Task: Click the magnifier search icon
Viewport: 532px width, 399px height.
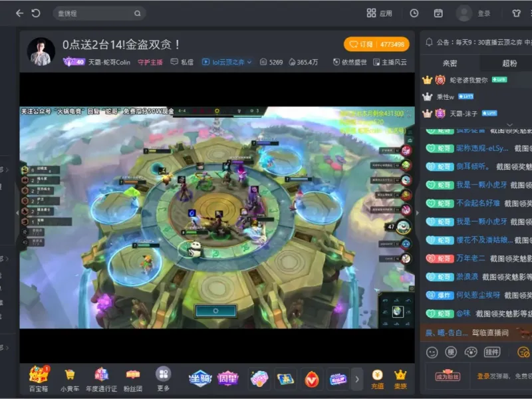Action: tap(138, 13)
